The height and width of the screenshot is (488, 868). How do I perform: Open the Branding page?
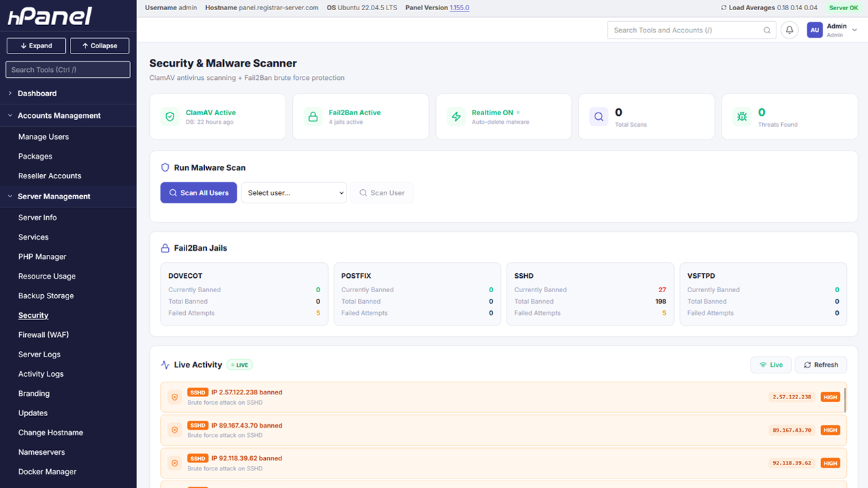pyautogui.click(x=34, y=394)
